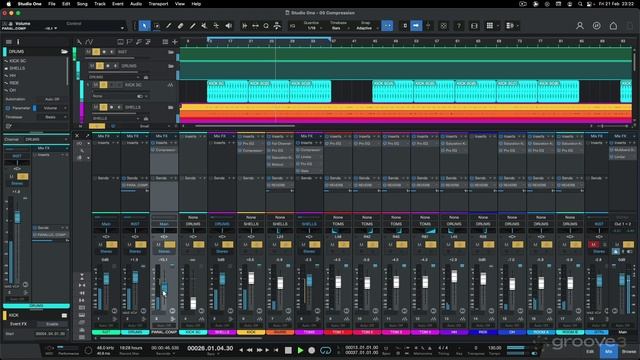
Task: Open the Apple menu
Action: tap(8, 4)
